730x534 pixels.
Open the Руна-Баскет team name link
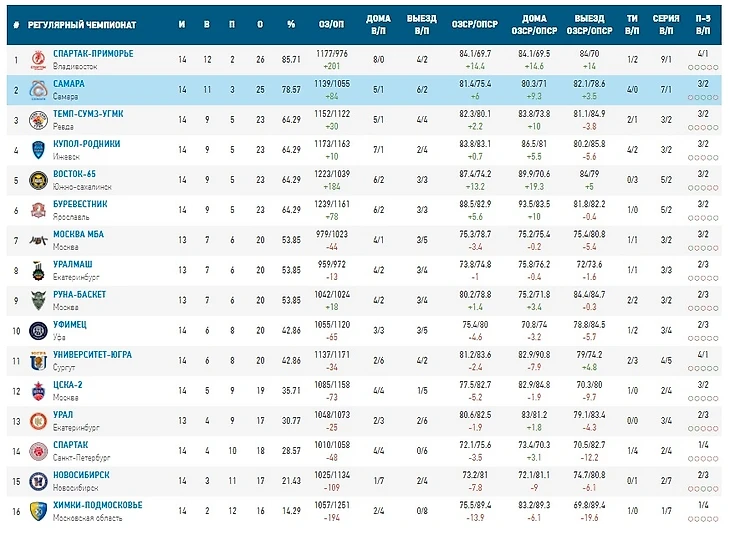point(79,294)
